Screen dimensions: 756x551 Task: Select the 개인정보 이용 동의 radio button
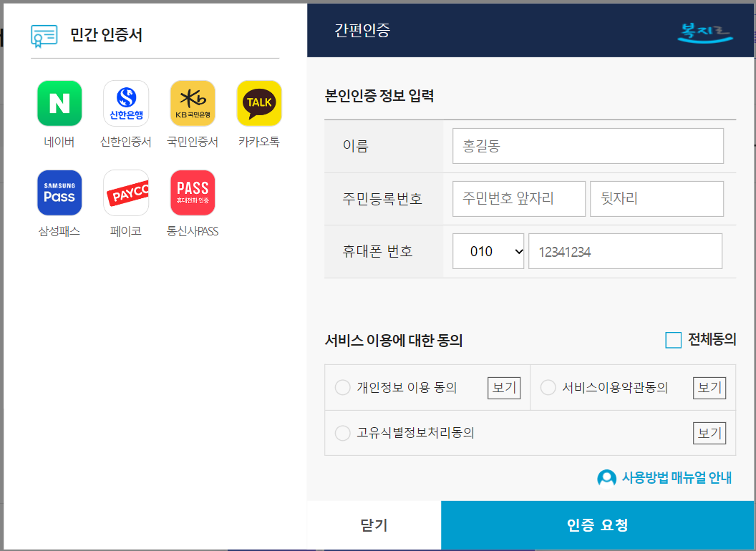(x=342, y=387)
